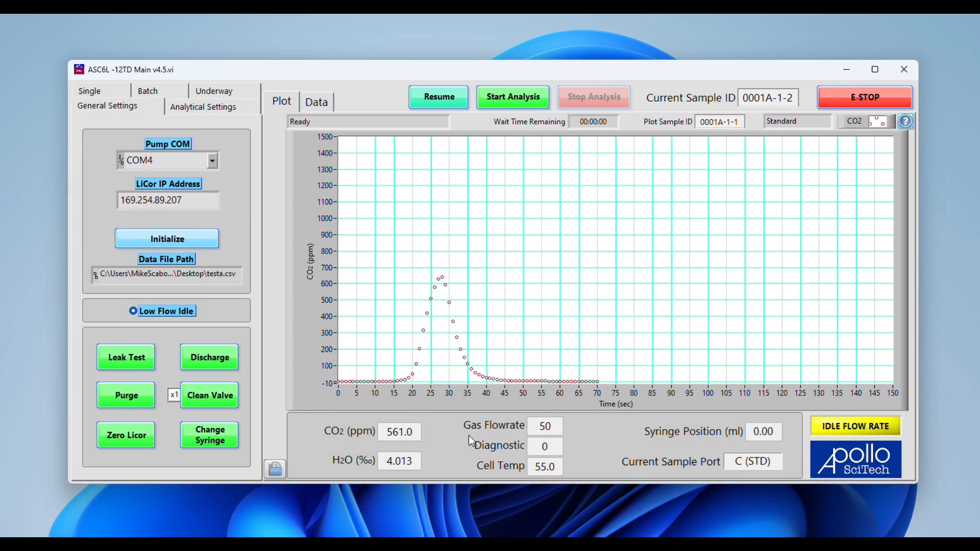Click the CO2 (ppm) y-axis label

point(310,261)
